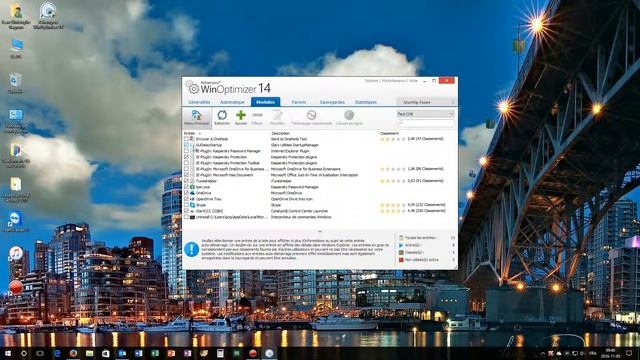Open Outlook from the taskbar

pos(122,353)
